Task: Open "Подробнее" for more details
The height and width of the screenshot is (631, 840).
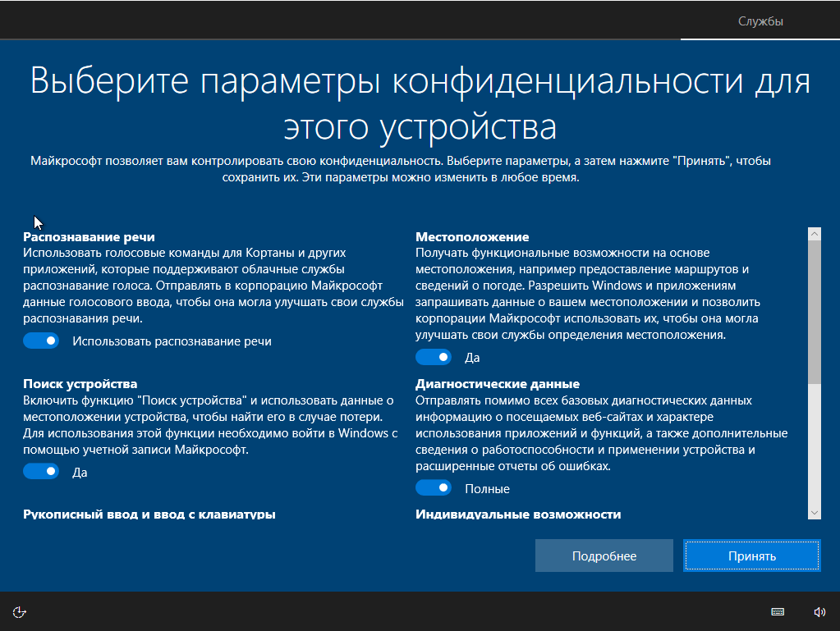Action: point(604,556)
